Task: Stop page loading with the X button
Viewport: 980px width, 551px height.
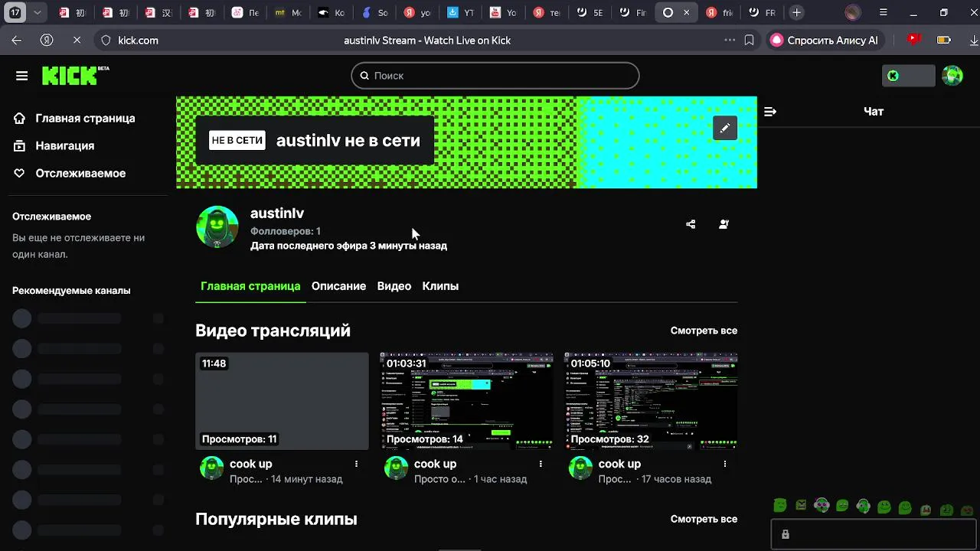Action: pos(78,41)
